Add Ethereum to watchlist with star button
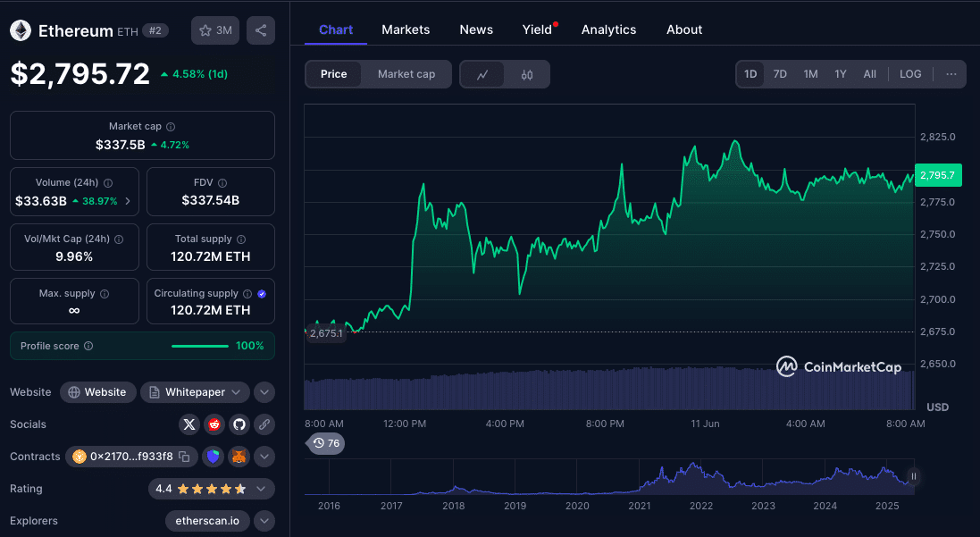The image size is (980, 537). [x=215, y=30]
